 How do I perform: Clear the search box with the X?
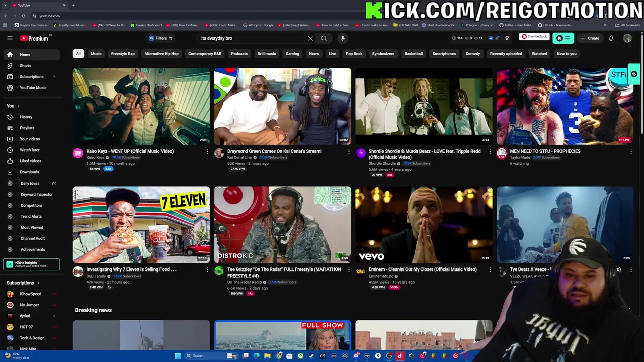pos(310,38)
